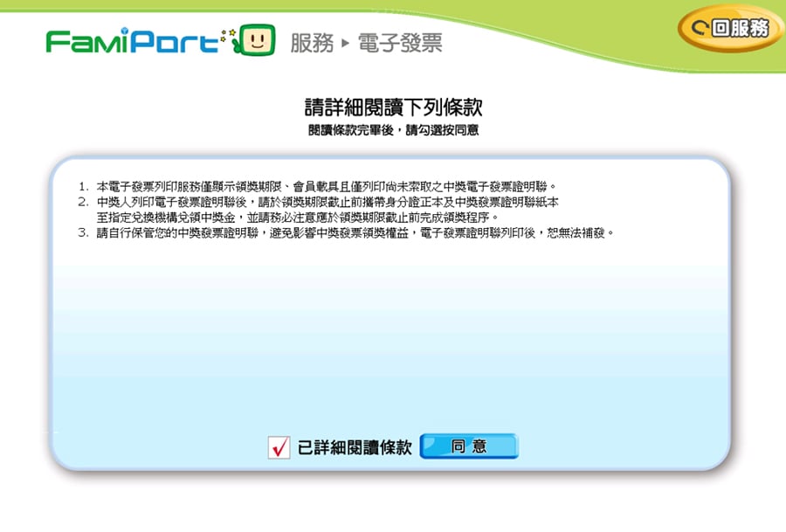Click the FamiPort logo text

(x=131, y=41)
